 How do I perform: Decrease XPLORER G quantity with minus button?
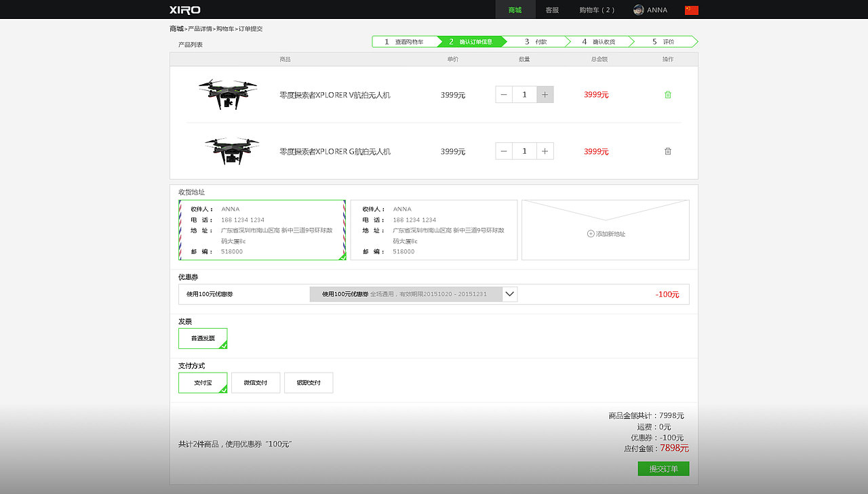point(503,151)
